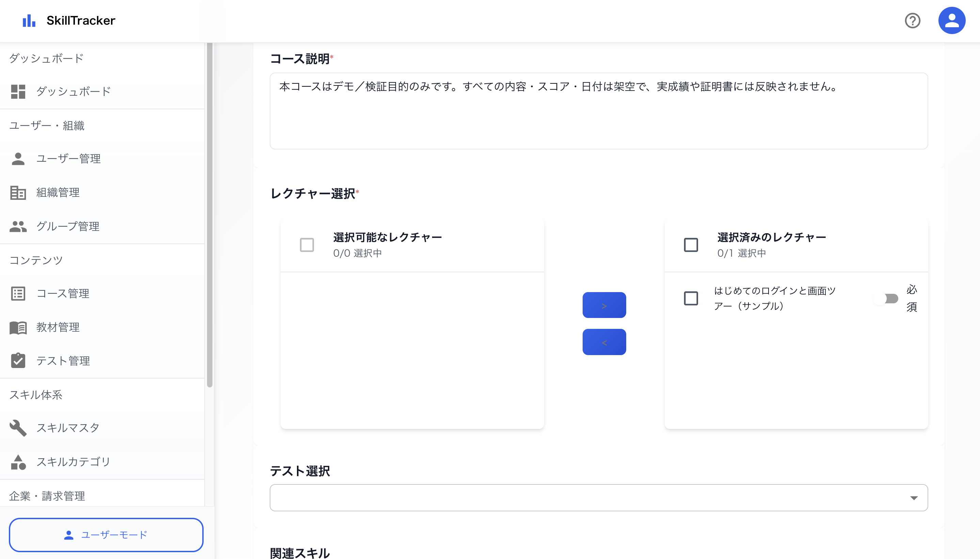Screen dimensions: 980x559
Task: Click the ダッシュボード grid icon
Action: click(18, 91)
